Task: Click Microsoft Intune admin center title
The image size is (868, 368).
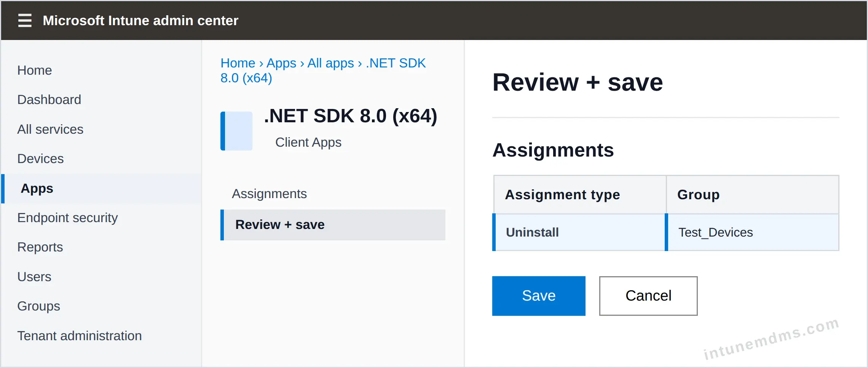Action: tap(140, 21)
